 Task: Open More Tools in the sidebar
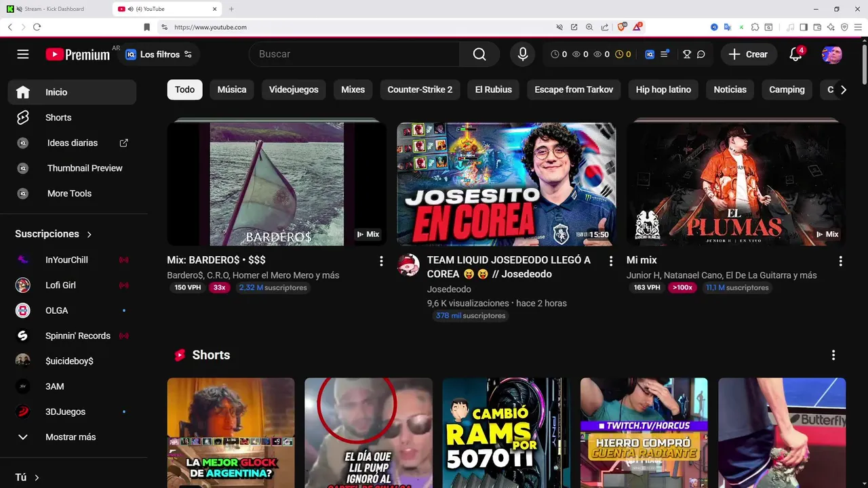click(x=72, y=193)
